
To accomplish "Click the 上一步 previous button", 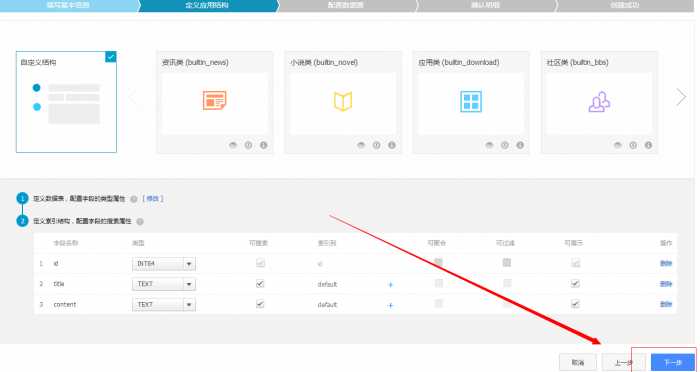I will tap(624, 363).
